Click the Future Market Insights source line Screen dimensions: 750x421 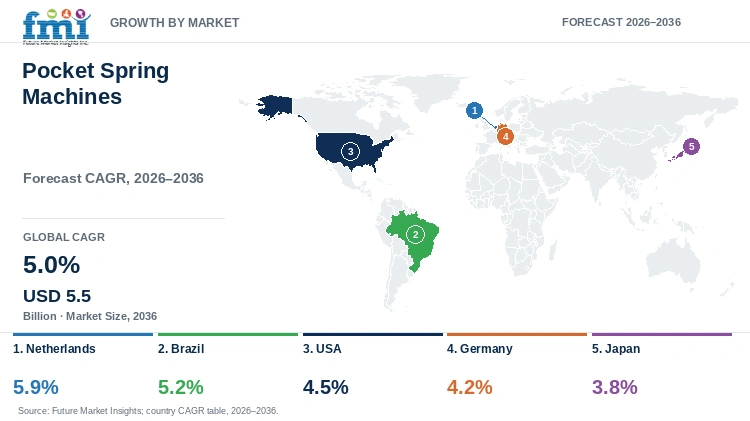(148, 410)
